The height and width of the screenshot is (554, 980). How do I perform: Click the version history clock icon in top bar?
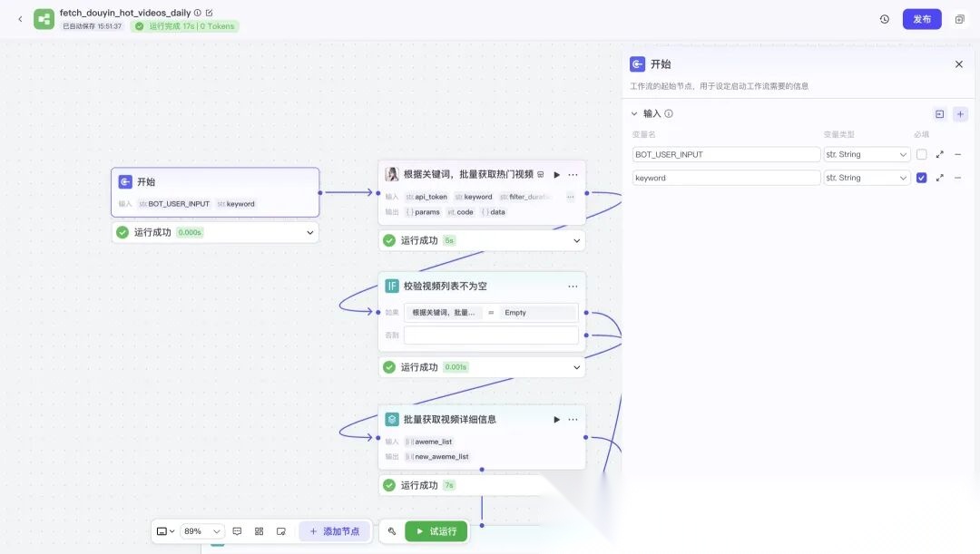tap(885, 18)
